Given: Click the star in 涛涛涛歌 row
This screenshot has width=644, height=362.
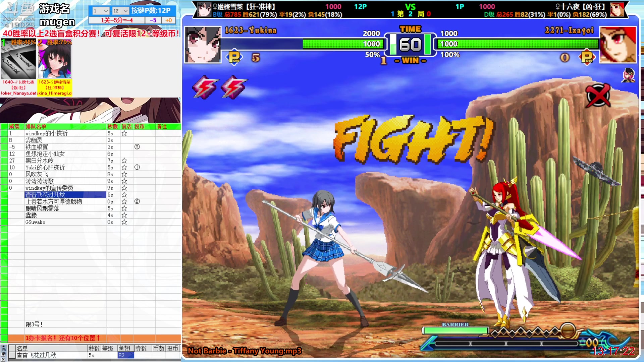Looking at the screenshot, I should coord(124,181).
